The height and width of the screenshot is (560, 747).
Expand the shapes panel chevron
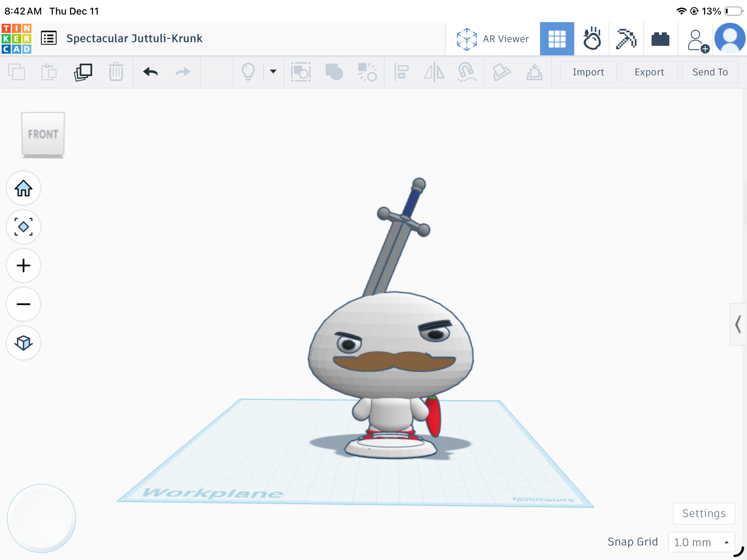click(738, 324)
